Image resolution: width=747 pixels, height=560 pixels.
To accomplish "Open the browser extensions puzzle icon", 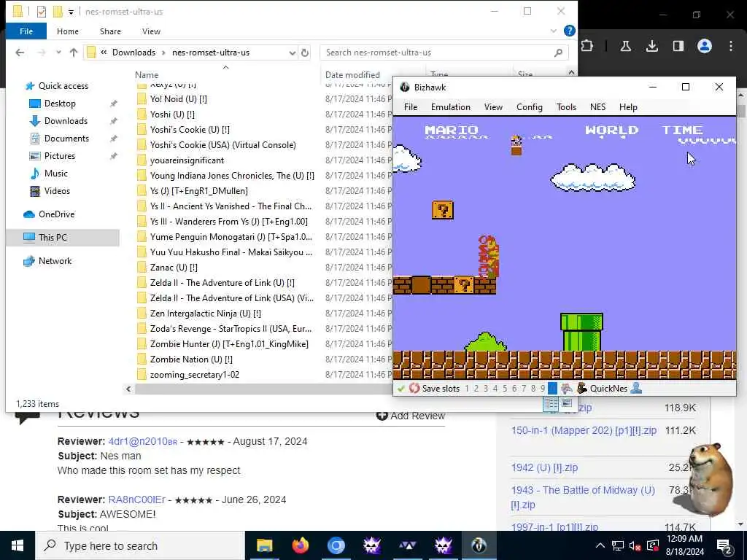I will coord(587,46).
